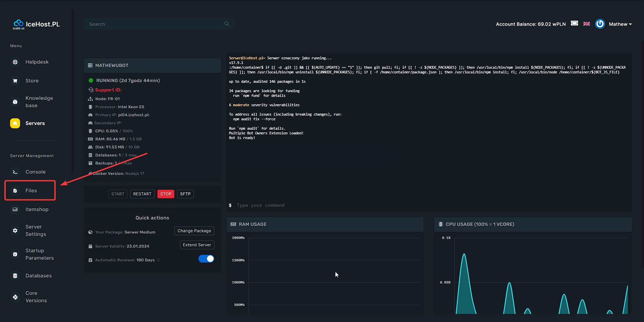The height and width of the screenshot is (322, 644).
Task: Toggle Automatic Renewal switch off
Action: (x=206, y=259)
